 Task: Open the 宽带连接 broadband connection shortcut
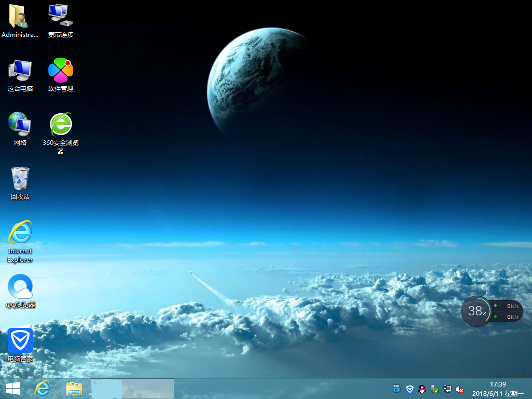(61, 18)
